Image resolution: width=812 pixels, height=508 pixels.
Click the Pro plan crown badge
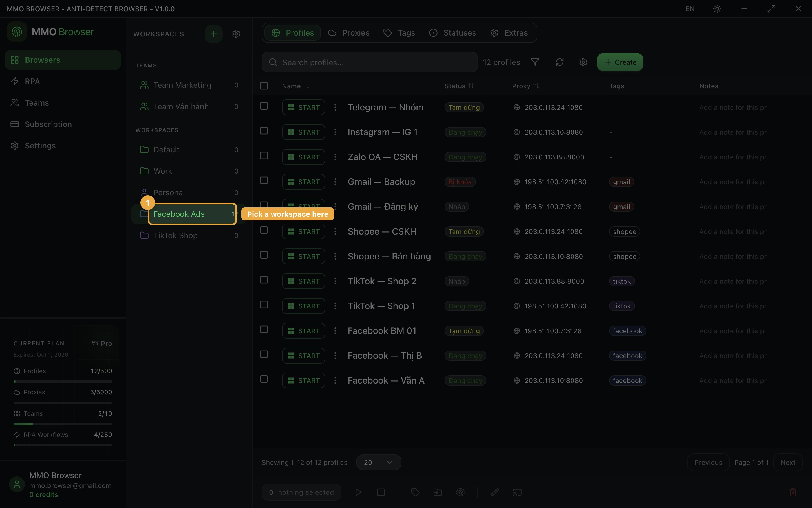click(x=102, y=343)
